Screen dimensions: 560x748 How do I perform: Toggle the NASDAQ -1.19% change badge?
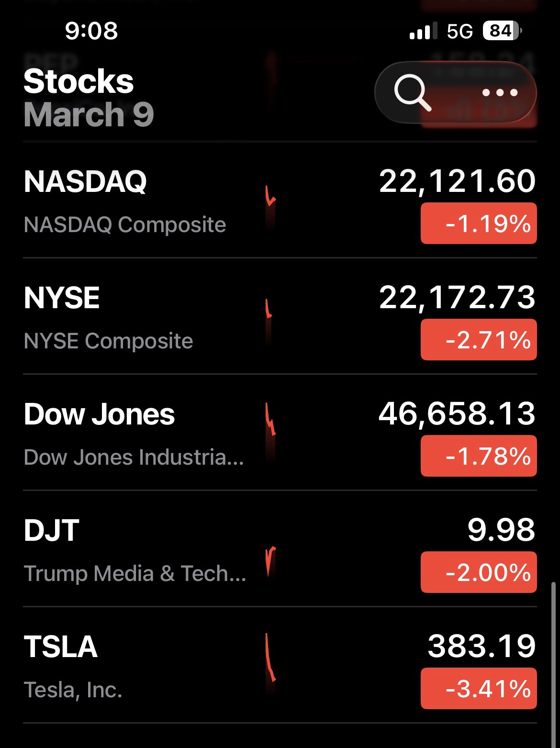click(x=479, y=223)
